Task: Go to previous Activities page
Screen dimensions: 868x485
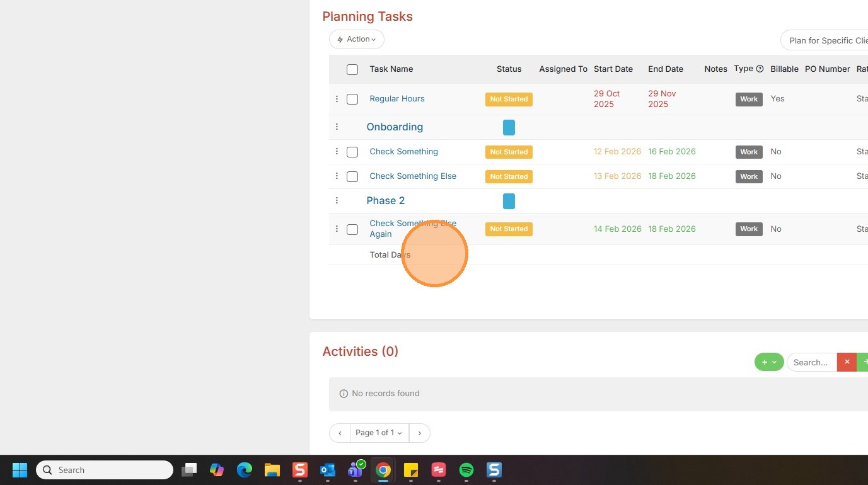Action: click(x=340, y=433)
